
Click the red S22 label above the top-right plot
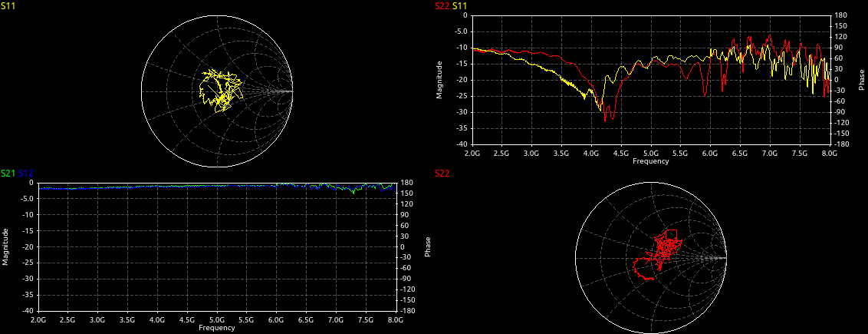point(442,6)
